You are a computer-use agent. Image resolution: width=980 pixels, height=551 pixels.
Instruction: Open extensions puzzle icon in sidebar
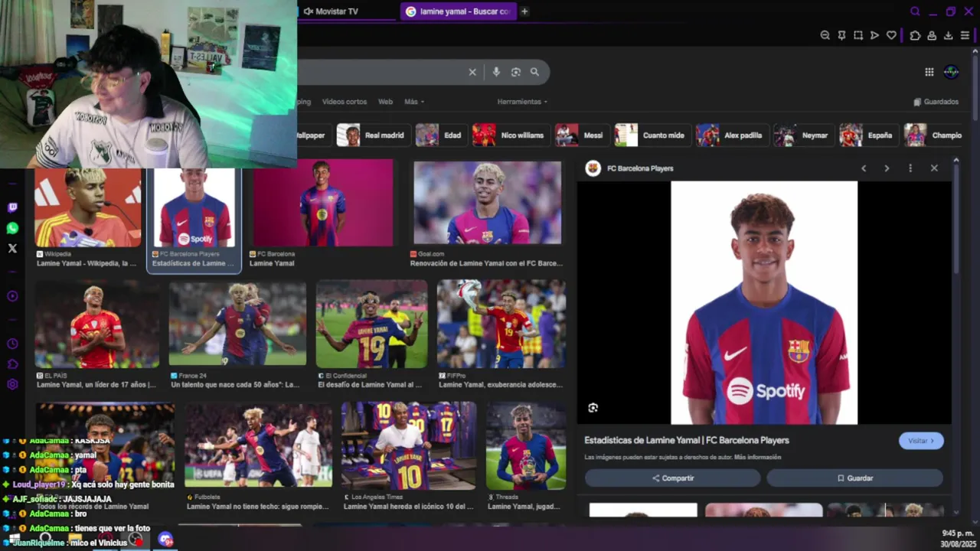pos(12,364)
